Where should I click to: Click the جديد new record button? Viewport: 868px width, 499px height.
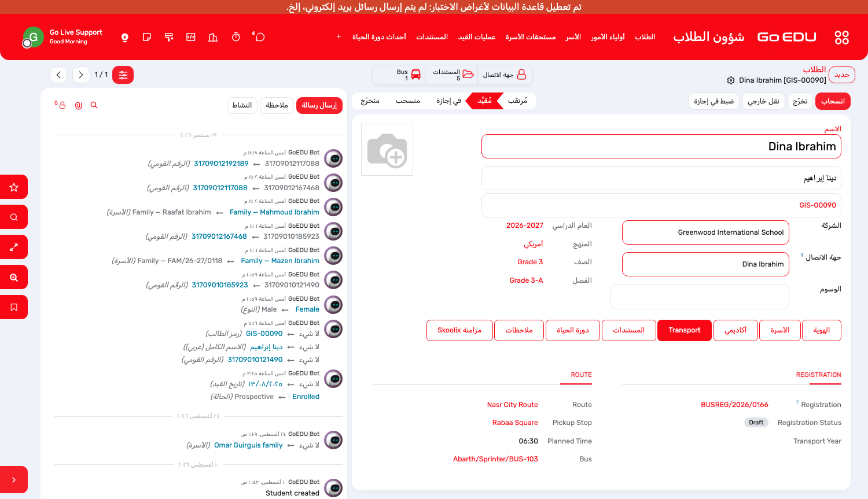click(x=842, y=75)
